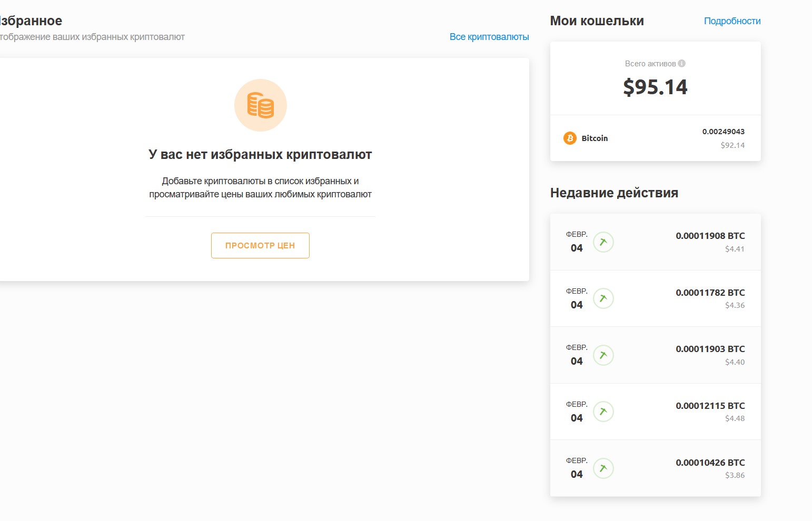
Task: Click the info icon beside Всего активов
Action: click(x=682, y=64)
